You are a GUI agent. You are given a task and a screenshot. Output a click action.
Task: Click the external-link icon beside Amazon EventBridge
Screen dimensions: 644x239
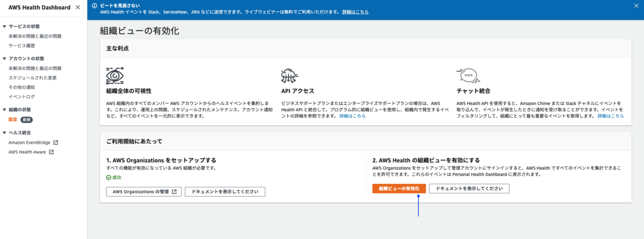coord(55,143)
